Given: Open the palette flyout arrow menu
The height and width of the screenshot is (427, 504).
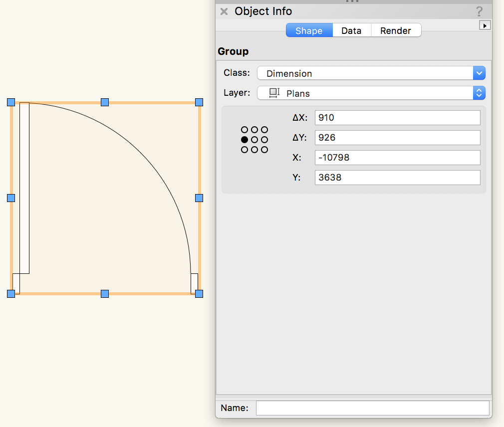Looking at the screenshot, I should pyautogui.click(x=485, y=25).
